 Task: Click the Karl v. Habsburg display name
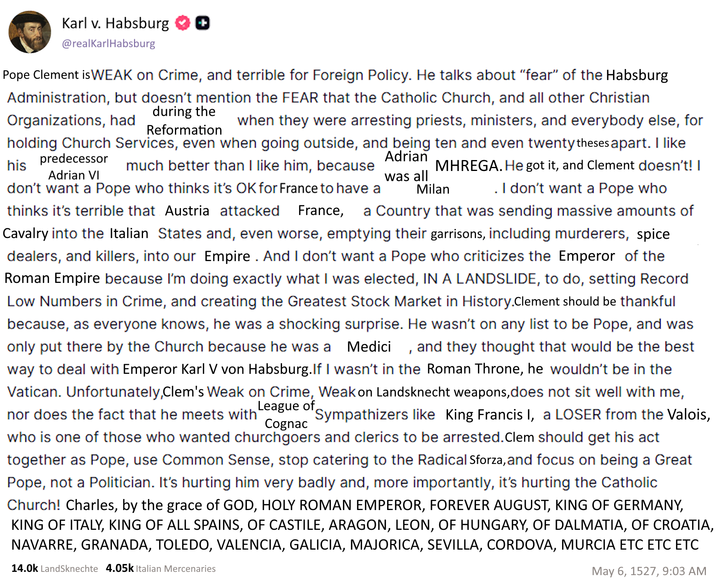(116, 22)
